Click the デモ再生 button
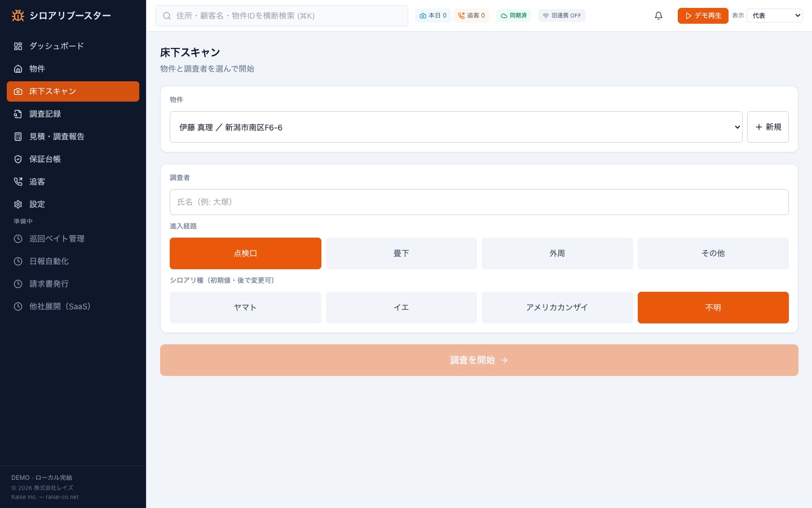This screenshot has height=508, width=812. point(703,16)
